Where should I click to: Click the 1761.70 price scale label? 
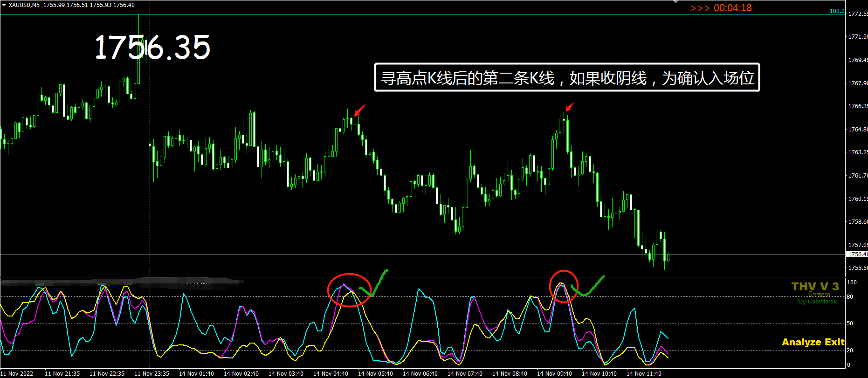858,176
